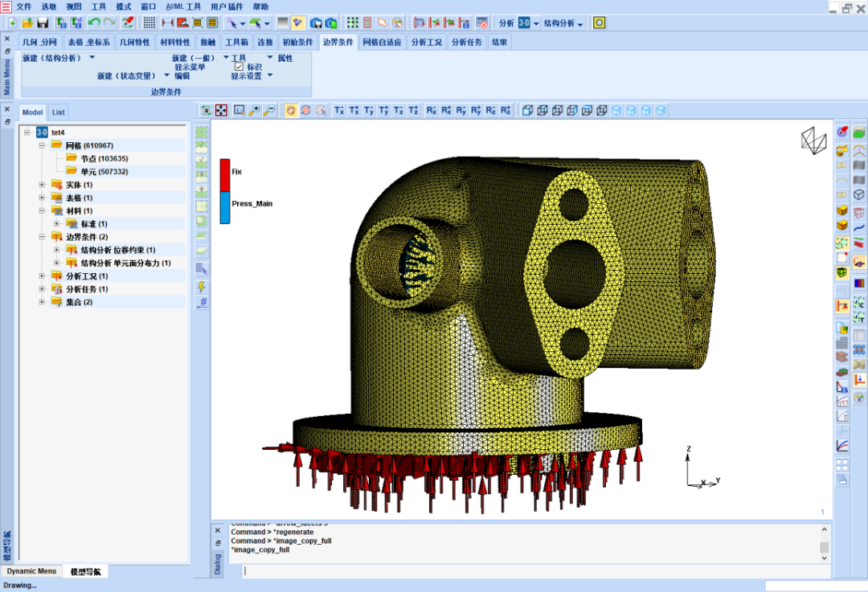Click the command input field
This screenshot has width=868, height=592.
point(536,570)
